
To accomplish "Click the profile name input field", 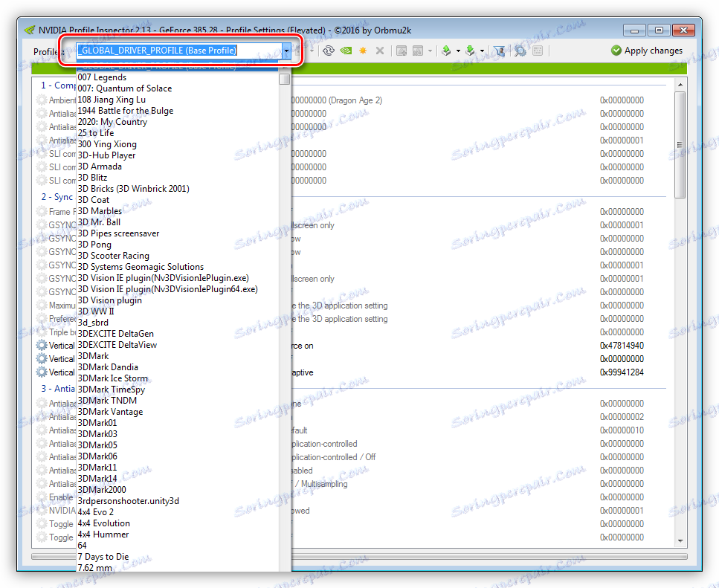I will 179,51.
